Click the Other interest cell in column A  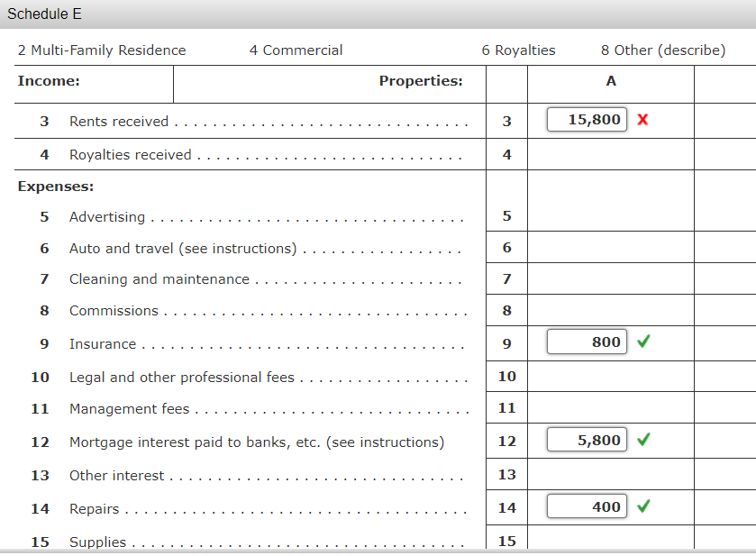click(611, 474)
